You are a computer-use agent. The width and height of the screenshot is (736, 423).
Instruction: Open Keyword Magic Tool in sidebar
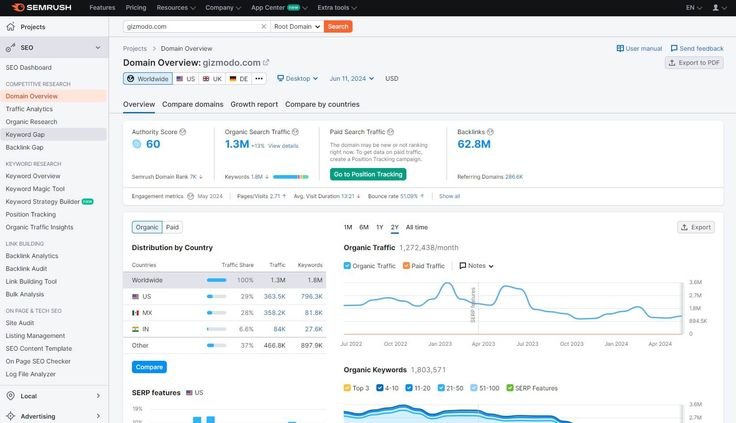tap(35, 189)
